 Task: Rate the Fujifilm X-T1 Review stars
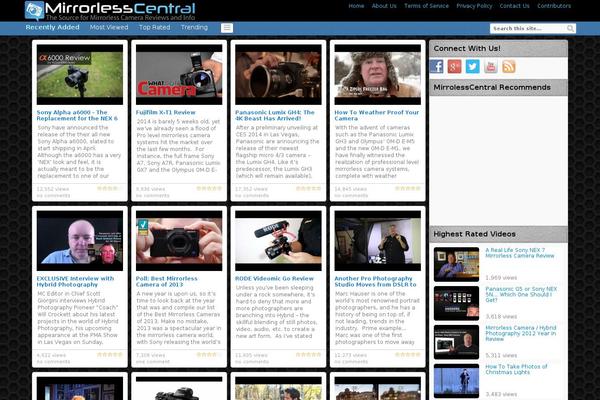point(209,188)
